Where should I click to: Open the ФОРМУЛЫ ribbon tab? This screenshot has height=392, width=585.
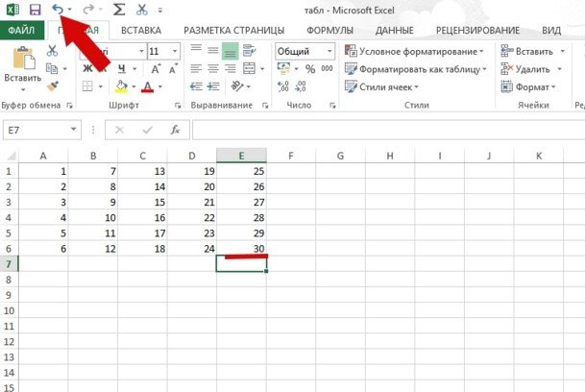(329, 30)
